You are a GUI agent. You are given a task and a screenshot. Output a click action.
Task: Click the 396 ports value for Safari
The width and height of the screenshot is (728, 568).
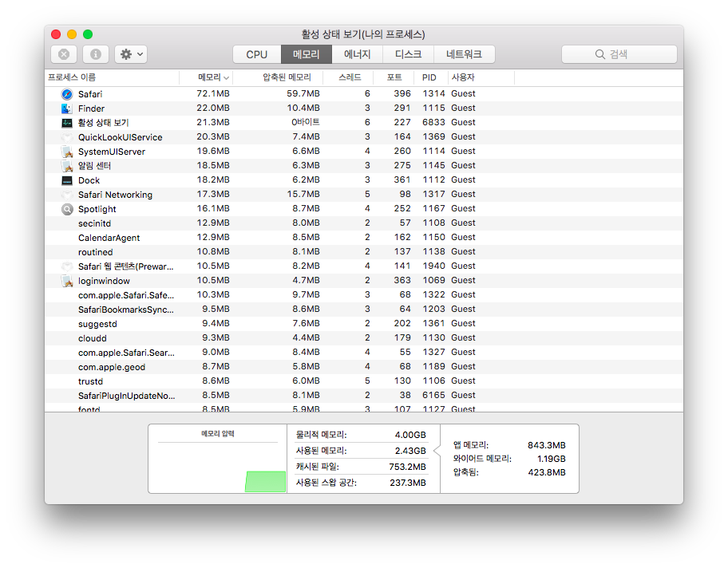click(402, 94)
